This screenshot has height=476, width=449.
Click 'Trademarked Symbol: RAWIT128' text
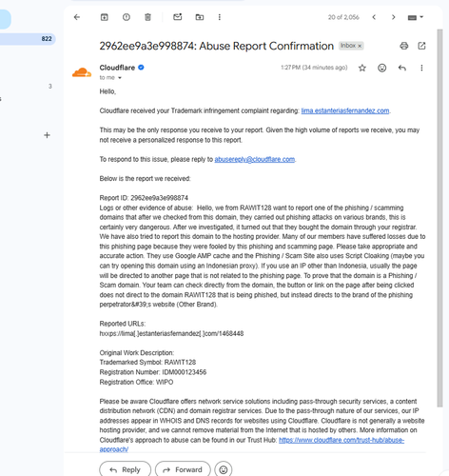click(x=147, y=363)
